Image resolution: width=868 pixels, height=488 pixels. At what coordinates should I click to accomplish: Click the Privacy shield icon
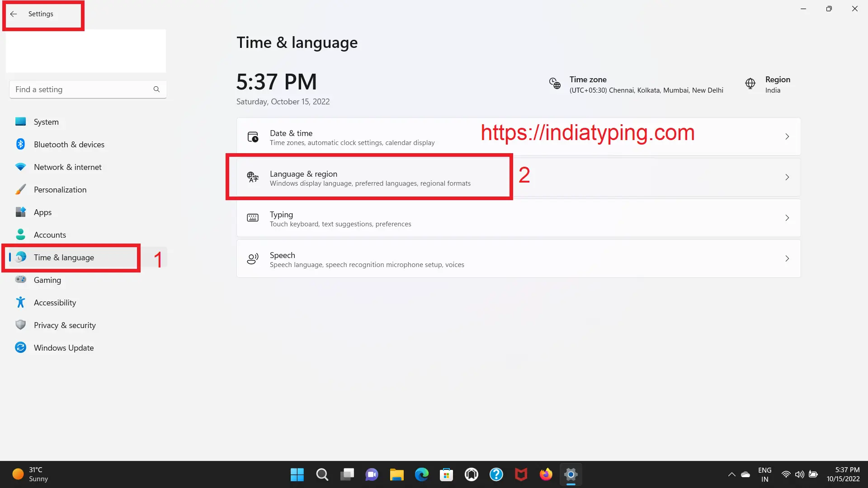click(20, 325)
